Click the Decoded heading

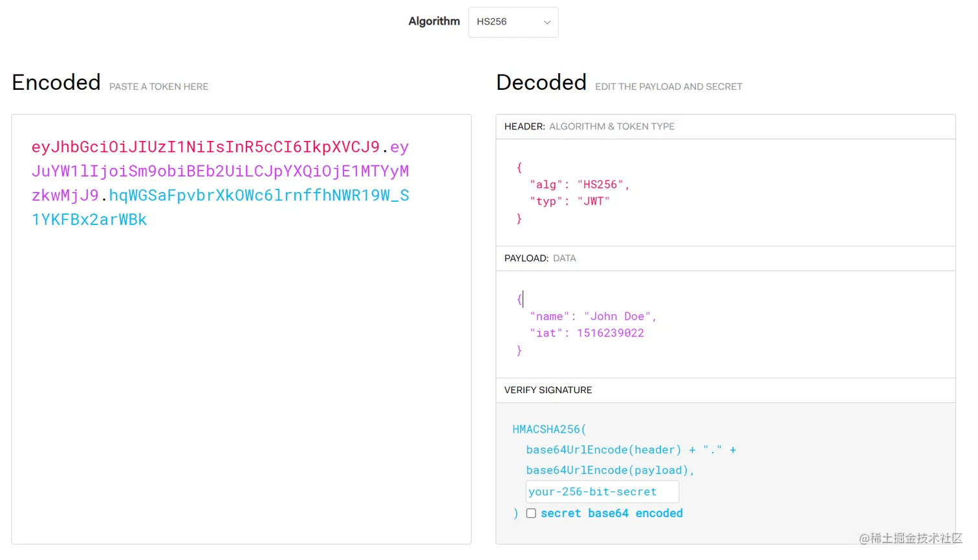(x=541, y=83)
